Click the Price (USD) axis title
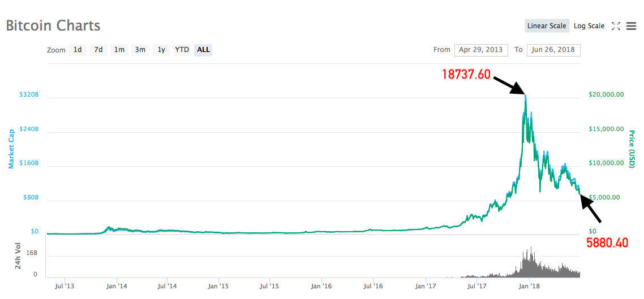Viewport: 644px width, 299px height. 632,149
